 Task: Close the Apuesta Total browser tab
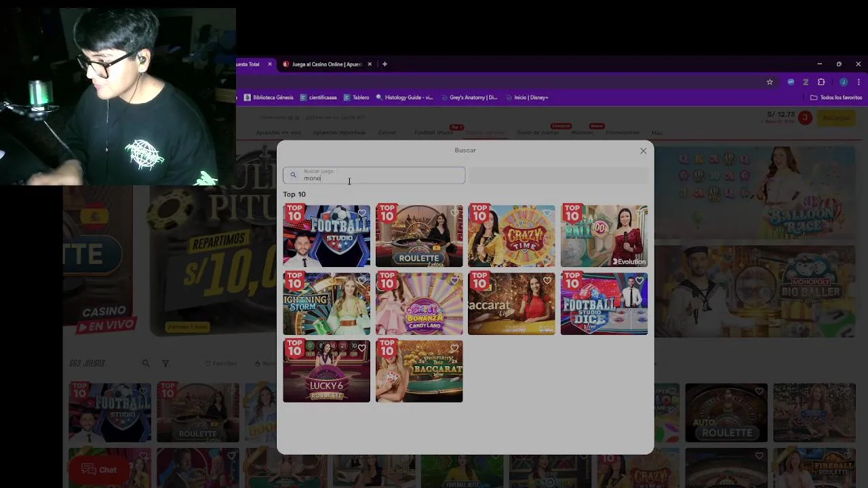[x=270, y=64]
